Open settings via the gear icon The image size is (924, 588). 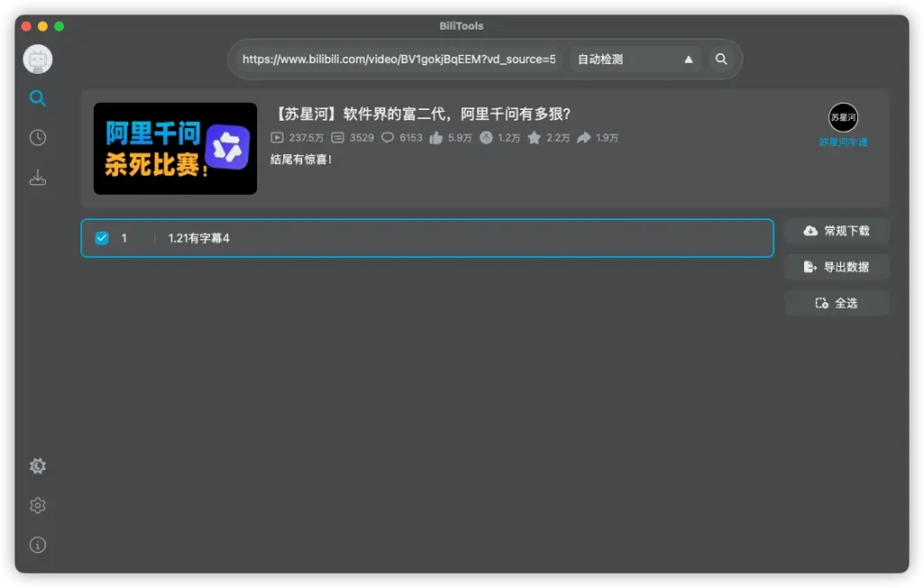point(38,506)
